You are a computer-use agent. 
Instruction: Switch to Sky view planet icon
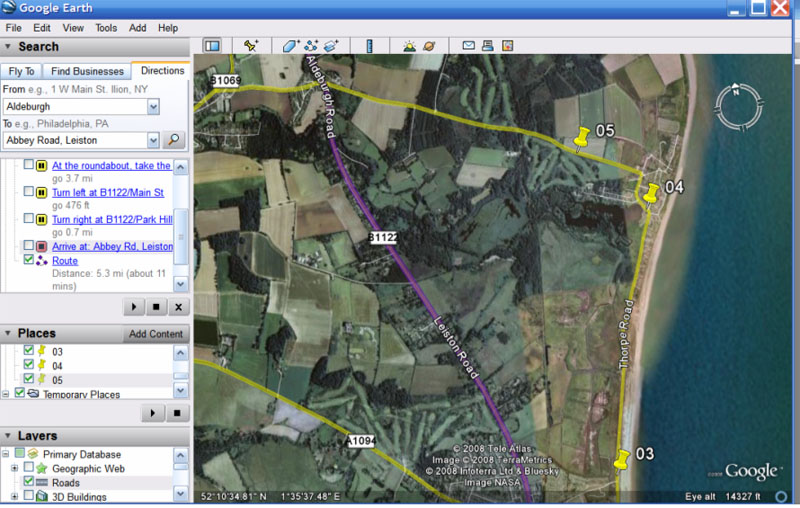point(429,46)
